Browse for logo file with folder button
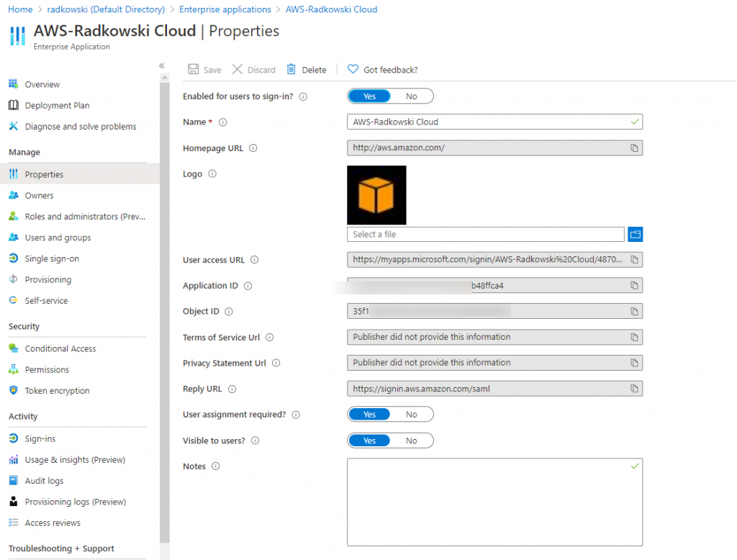 pyautogui.click(x=635, y=234)
